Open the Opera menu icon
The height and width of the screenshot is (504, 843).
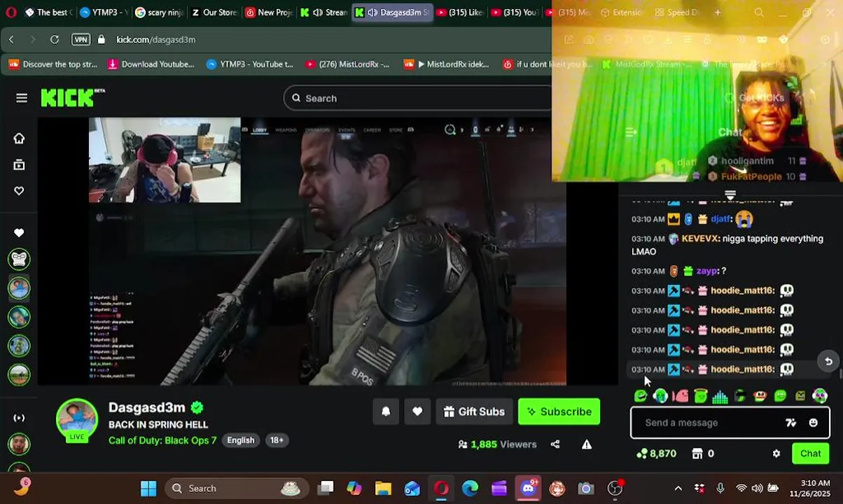coord(11,13)
